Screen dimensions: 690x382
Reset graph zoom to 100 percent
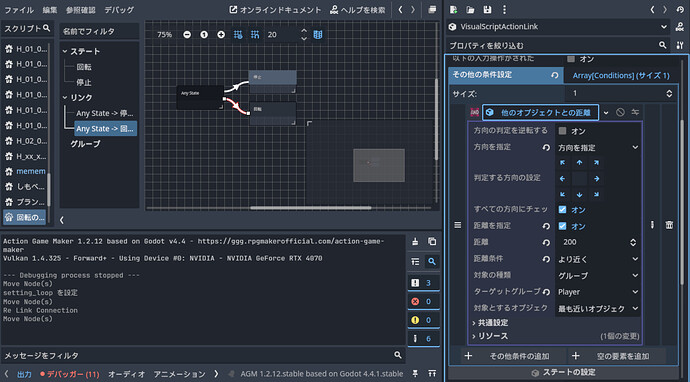click(204, 34)
